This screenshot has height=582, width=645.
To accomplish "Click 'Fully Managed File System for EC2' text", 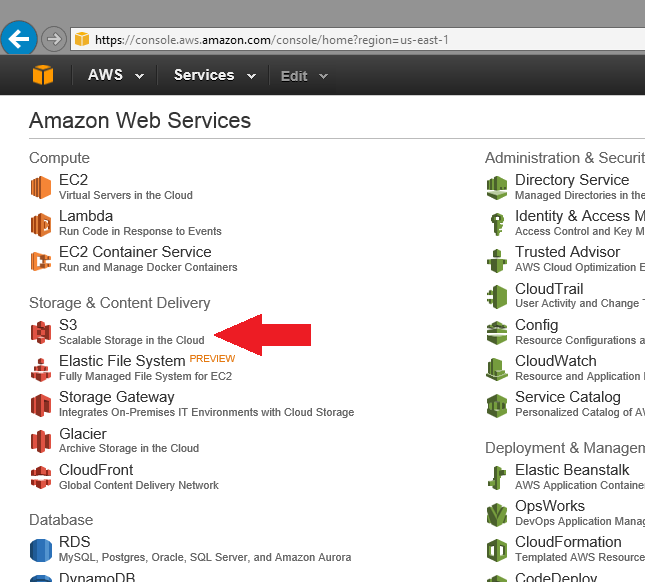I will coord(145,376).
